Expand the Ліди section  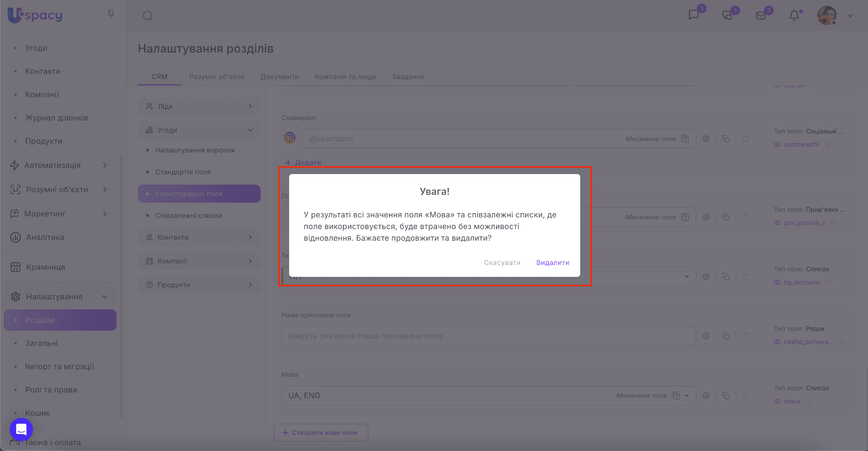pyautogui.click(x=250, y=107)
